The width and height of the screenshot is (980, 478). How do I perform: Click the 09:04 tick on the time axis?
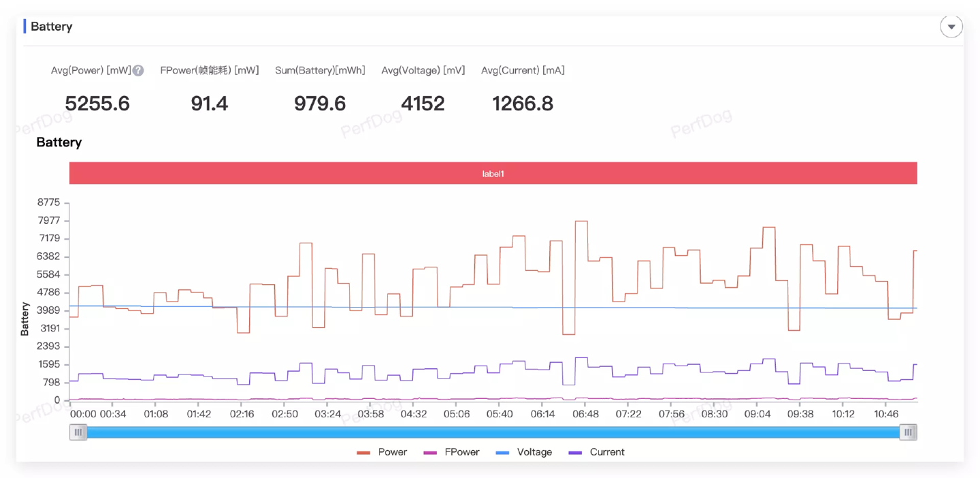click(757, 414)
